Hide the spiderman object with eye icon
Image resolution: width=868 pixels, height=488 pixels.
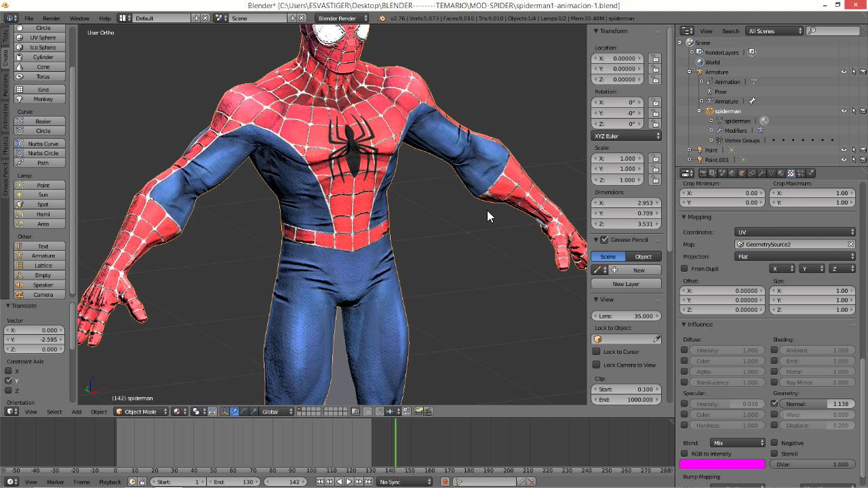coord(844,111)
